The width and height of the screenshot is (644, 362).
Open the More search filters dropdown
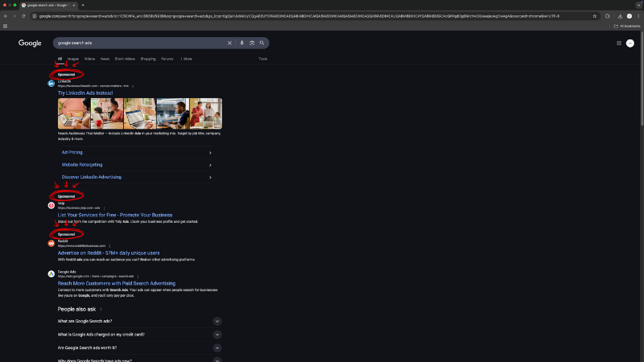tap(187, 59)
